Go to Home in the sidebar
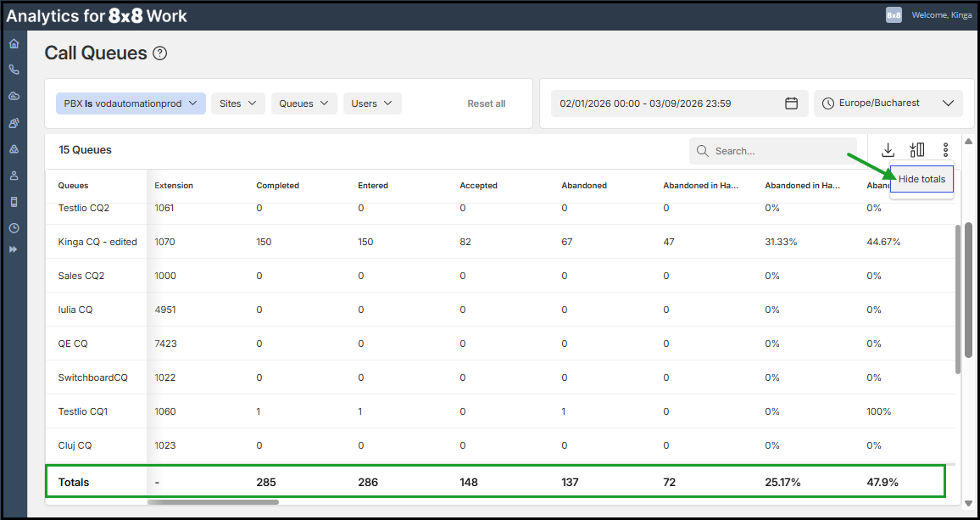980x520 pixels. click(14, 43)
